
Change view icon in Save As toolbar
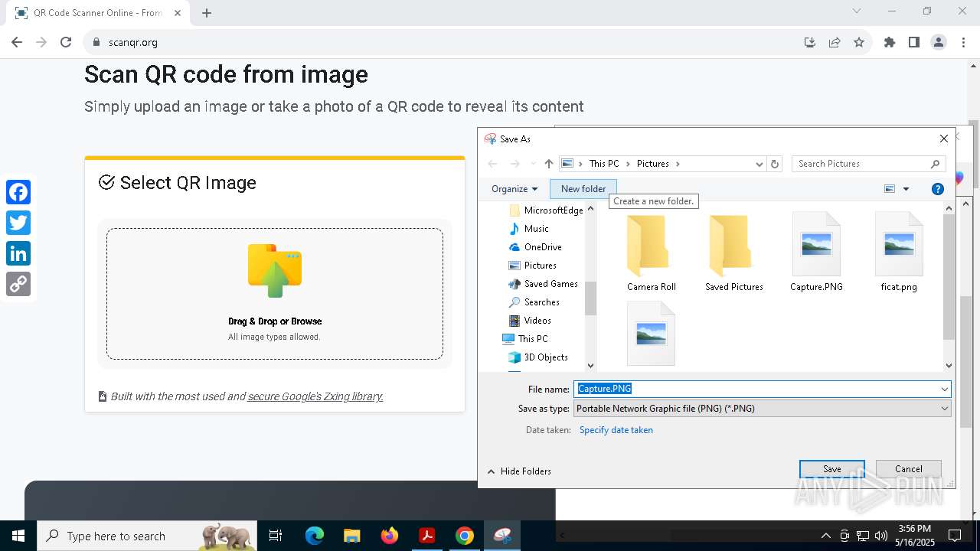(x=890, y=189)
